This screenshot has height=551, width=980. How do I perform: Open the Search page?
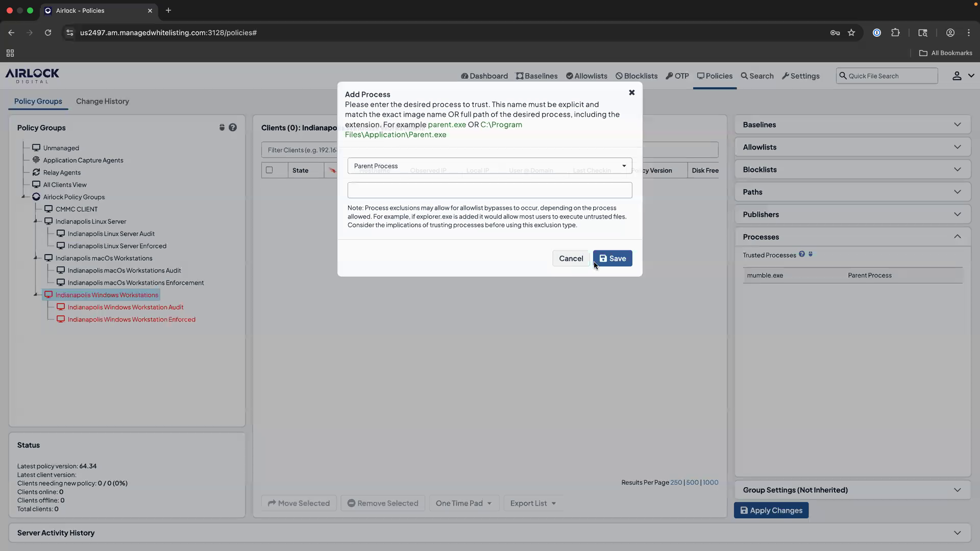click(x=757, y=76)
